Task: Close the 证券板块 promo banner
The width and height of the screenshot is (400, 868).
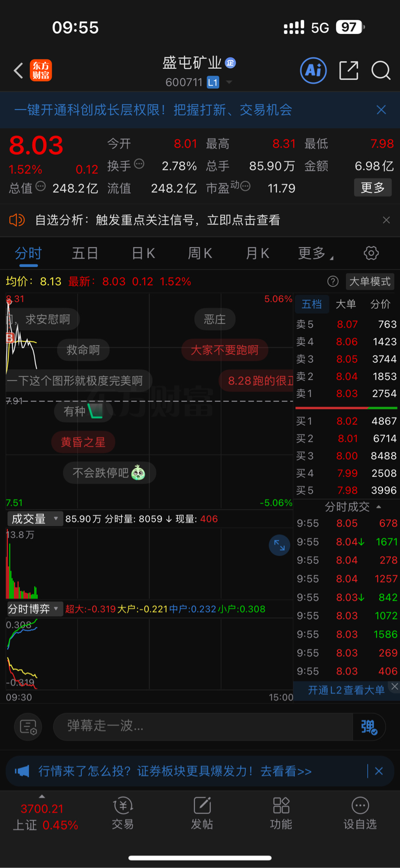Action: pos(379,771)
